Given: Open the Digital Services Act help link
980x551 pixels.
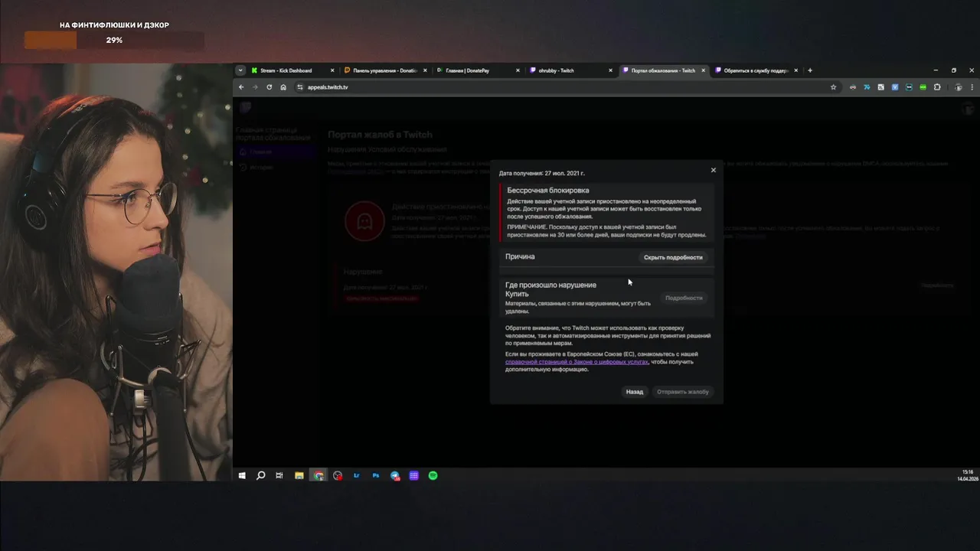Looking at the screenshot, I should [577, 362].
